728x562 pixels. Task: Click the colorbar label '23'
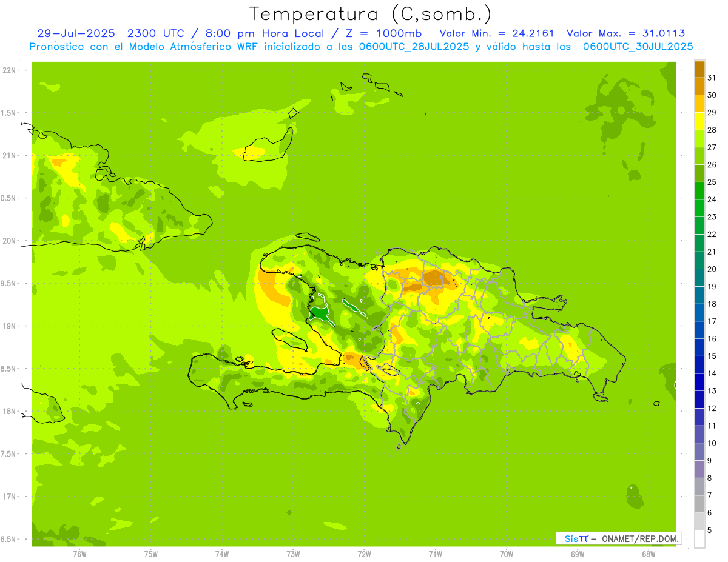[x=712, y=217]
